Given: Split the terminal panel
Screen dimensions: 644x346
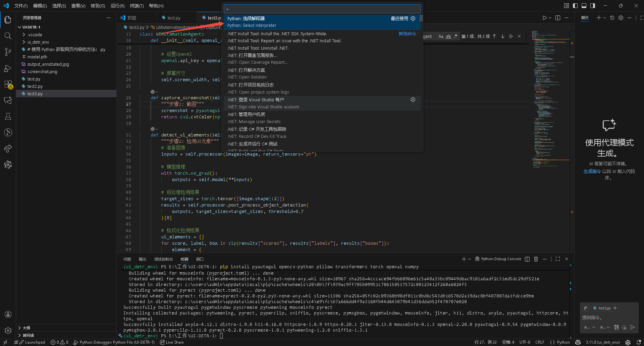Looking at the screenshot, I should 527,259.
